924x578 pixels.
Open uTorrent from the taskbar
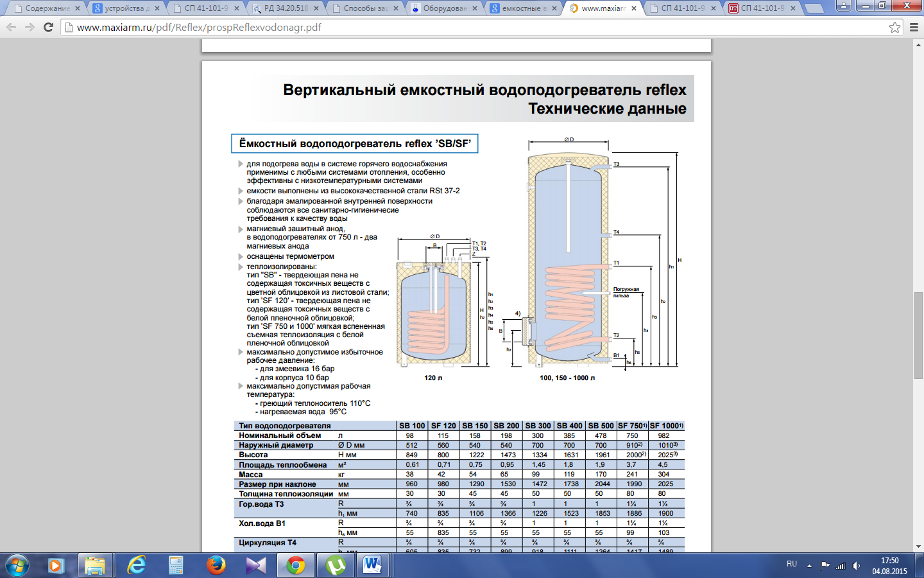336,566
